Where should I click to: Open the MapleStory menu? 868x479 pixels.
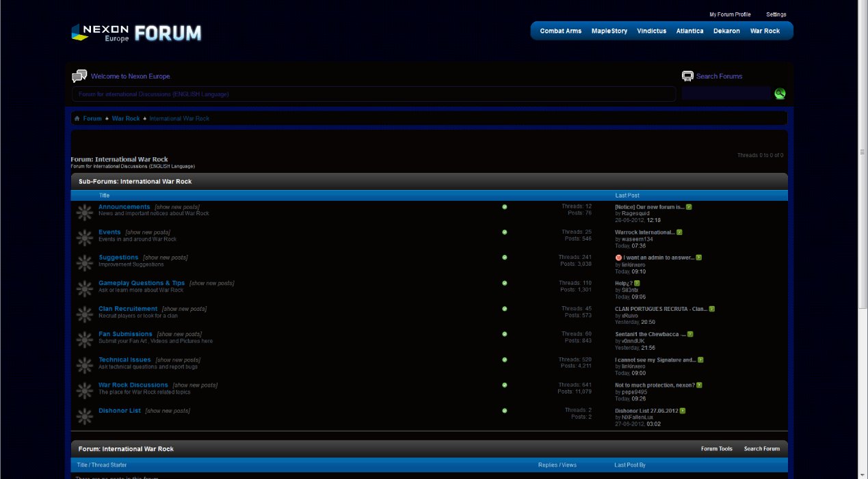pos(609,31)
